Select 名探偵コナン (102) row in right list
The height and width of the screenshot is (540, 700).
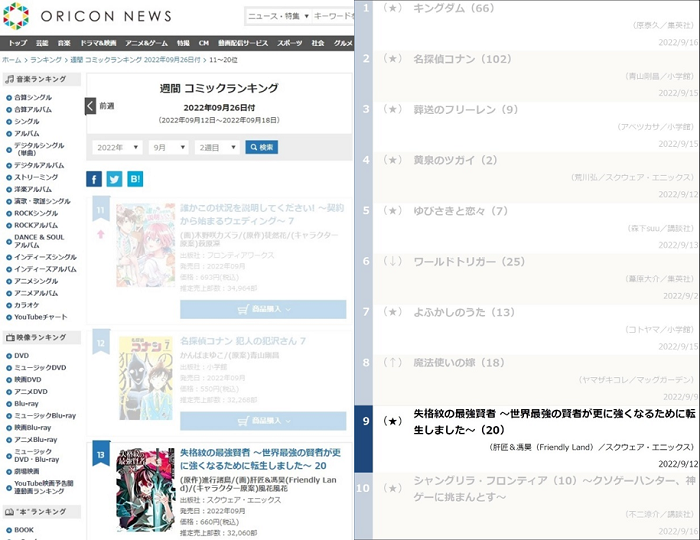tap(527, 76)
